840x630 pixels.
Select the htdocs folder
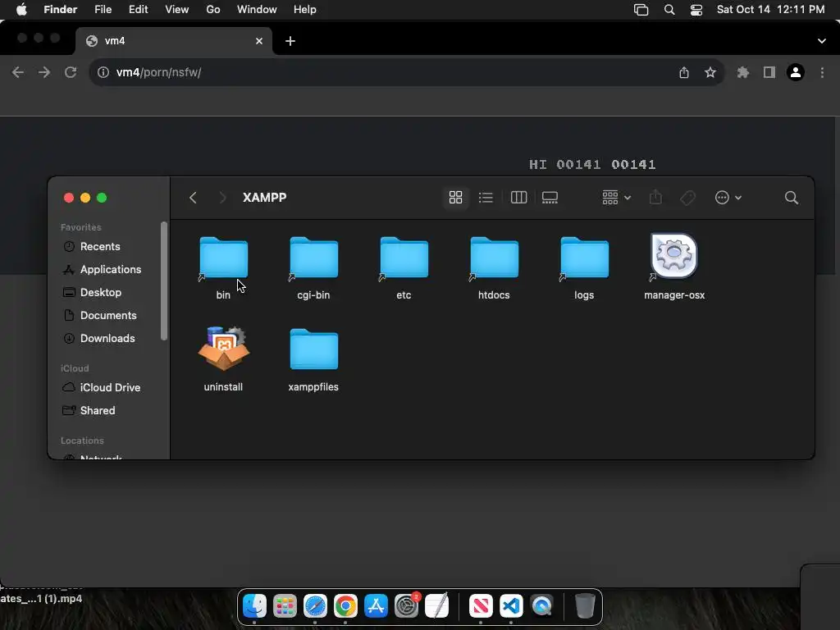tap(494, 258)
